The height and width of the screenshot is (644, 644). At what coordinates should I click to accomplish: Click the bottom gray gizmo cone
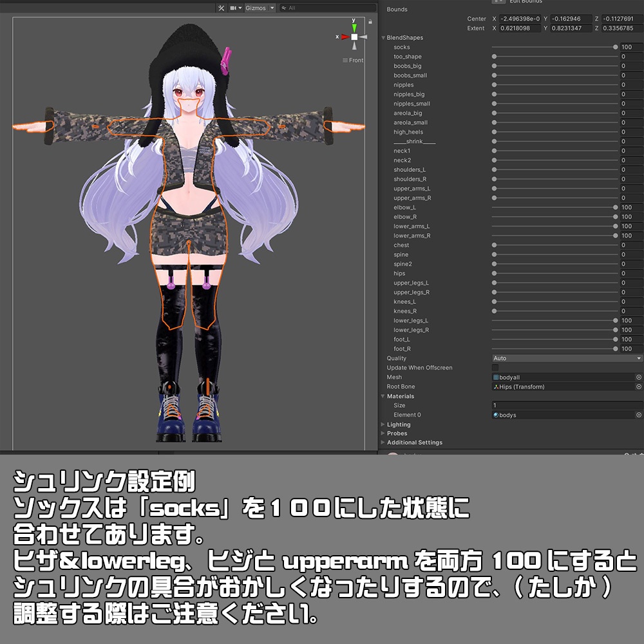coord(354,45)
